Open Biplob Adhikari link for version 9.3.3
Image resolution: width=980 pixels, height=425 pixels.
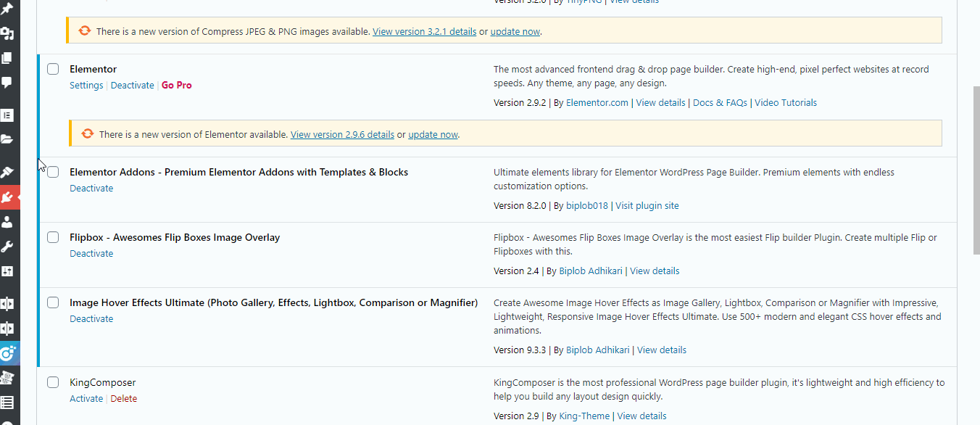(598, 350)
